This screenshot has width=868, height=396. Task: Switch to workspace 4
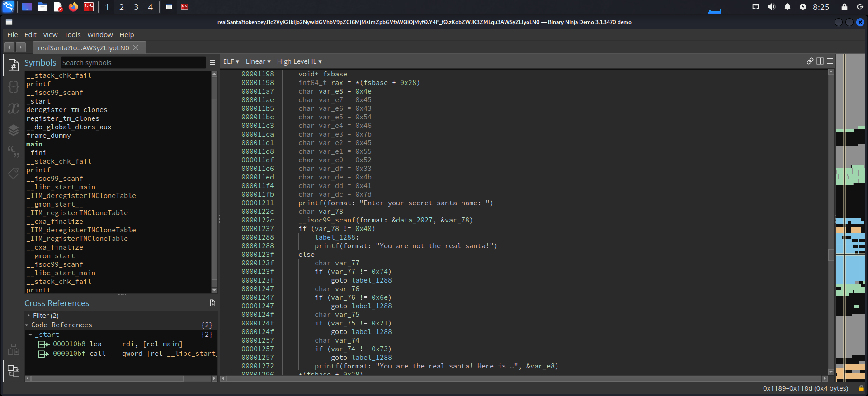151,7
